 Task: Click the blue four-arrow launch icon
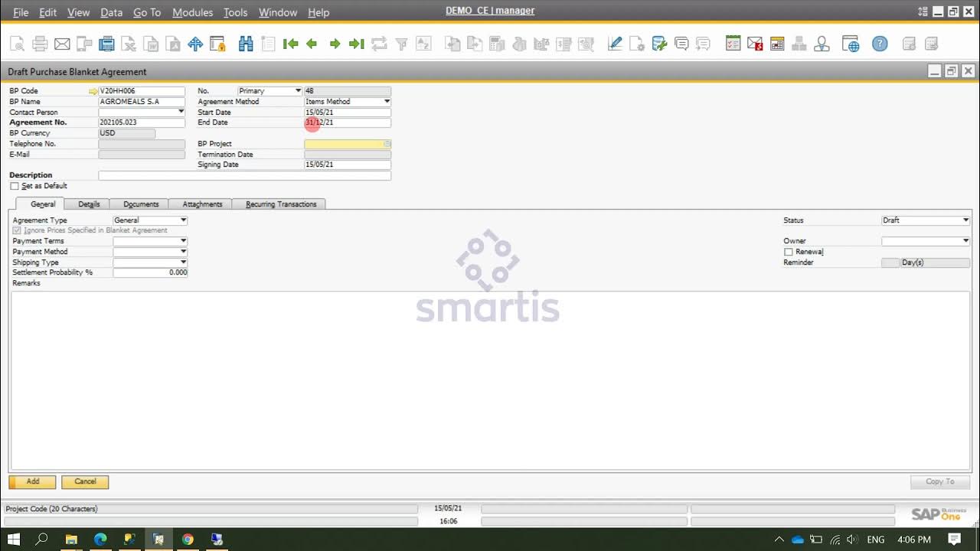pos(195,44)
